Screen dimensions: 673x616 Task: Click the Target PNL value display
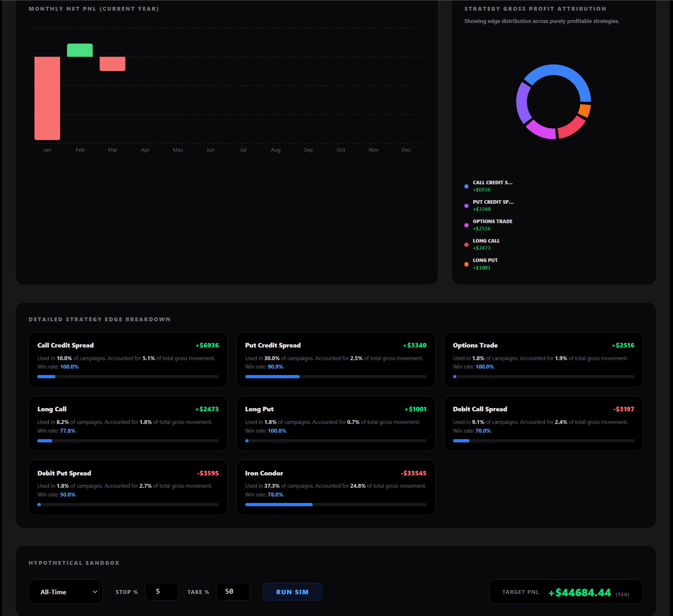pos(580,591)
